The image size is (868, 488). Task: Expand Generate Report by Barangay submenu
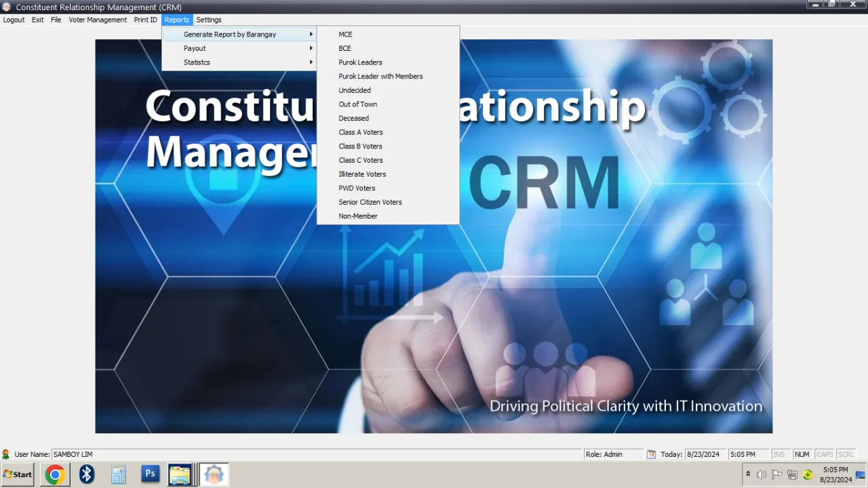(239, 34)
